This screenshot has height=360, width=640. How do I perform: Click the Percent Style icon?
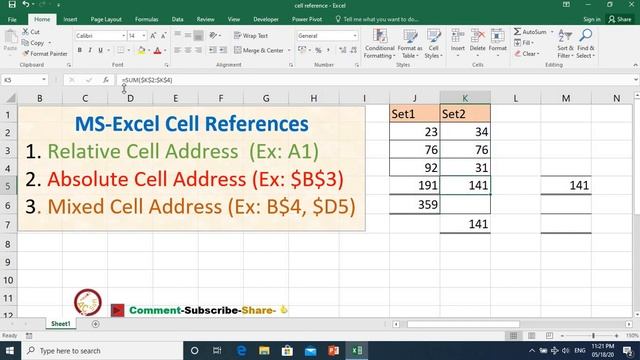318,50
